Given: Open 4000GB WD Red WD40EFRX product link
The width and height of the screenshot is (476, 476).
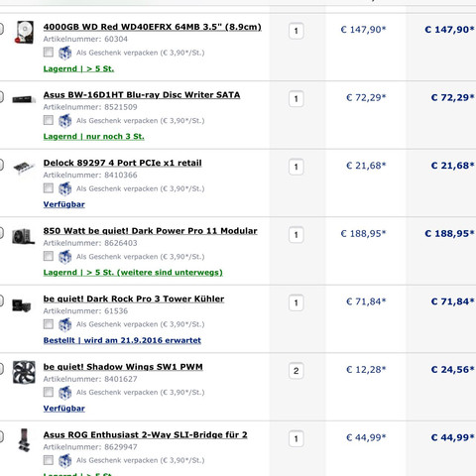Looking at the screenshot, I should pyautogui.click(x=152, y=27).
